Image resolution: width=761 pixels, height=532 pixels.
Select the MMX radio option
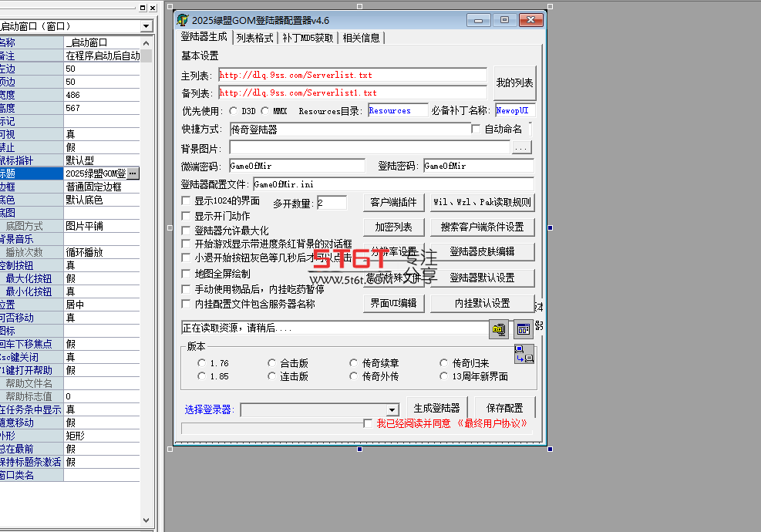[x=265, y=111]
